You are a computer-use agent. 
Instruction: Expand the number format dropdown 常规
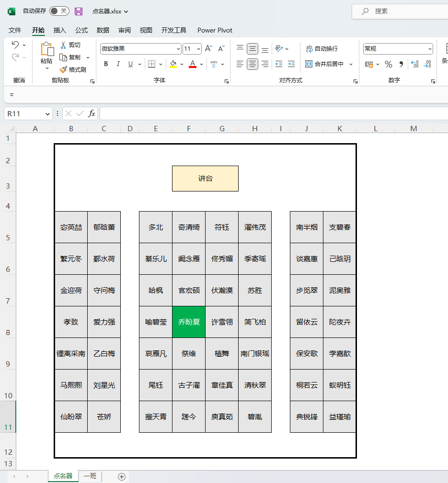(x=429, y=49)
